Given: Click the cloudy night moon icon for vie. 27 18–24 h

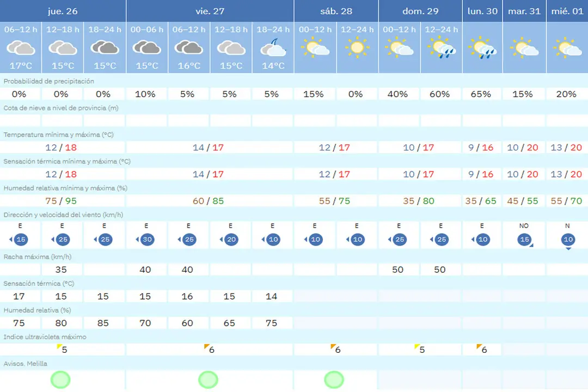Looking at the screenshot, I should (273, 48).
